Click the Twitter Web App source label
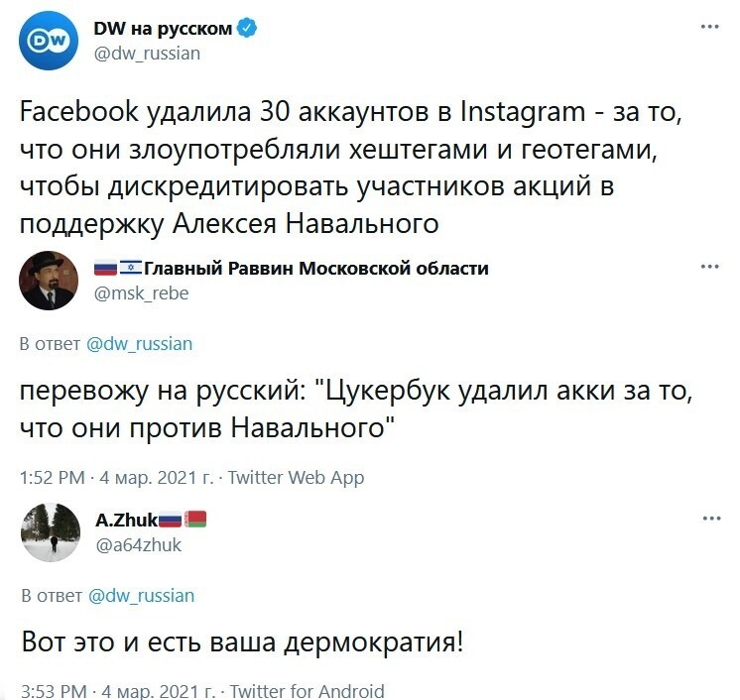This screenshot has height=700, width=740. pos(296,477)
